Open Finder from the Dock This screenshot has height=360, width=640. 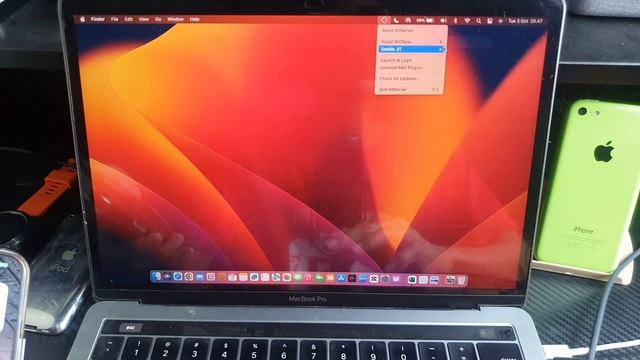[156, 276]
